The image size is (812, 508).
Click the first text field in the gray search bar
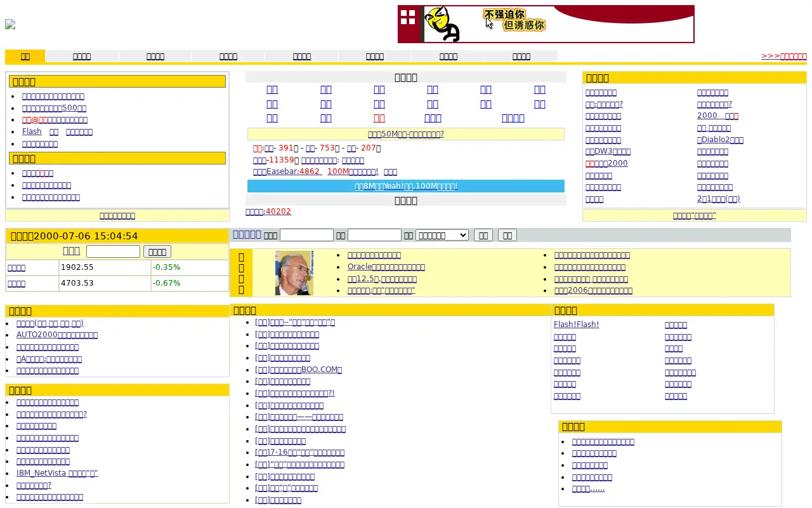(x=306, y=235)
